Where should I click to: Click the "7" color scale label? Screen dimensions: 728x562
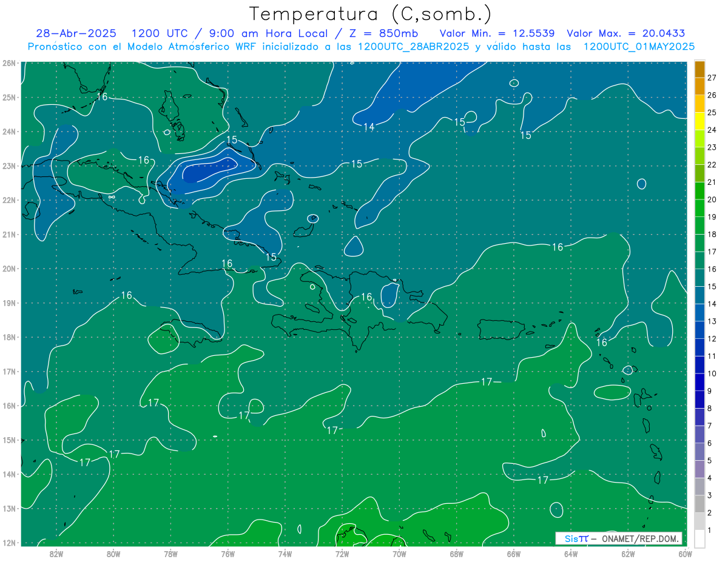[x=710, y=426]
